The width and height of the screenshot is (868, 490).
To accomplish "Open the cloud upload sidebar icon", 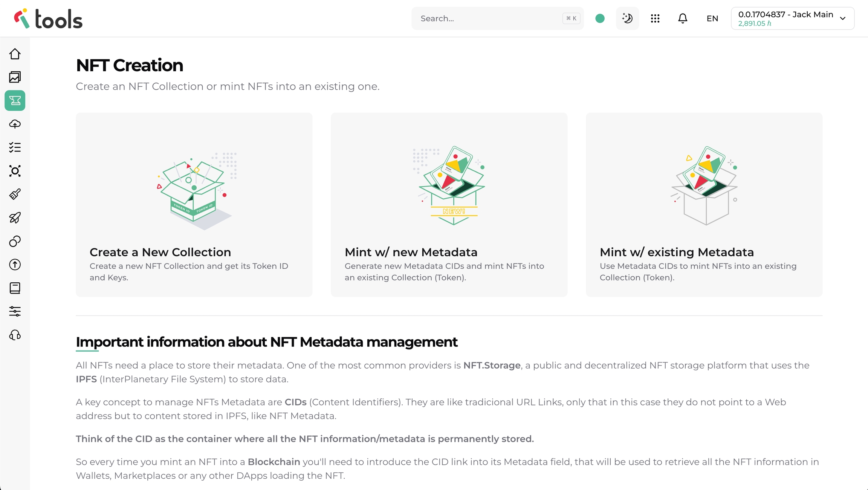I will tap(15, 124).
